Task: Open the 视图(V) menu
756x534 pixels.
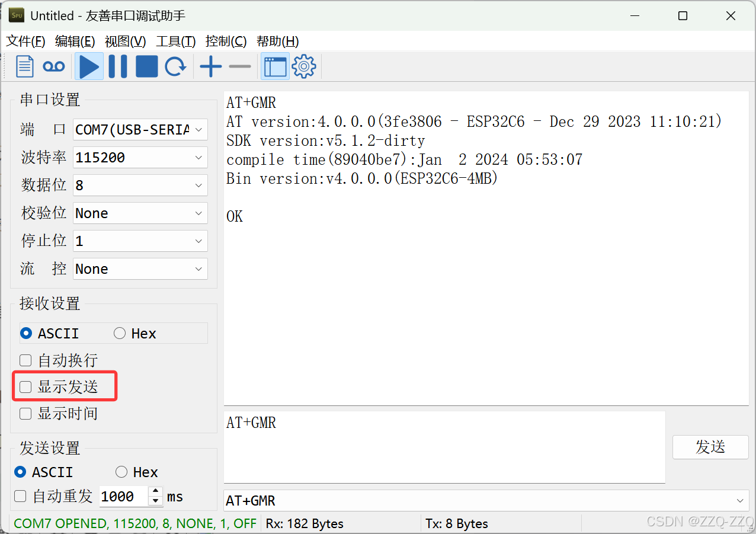Action: coord(125,41)
